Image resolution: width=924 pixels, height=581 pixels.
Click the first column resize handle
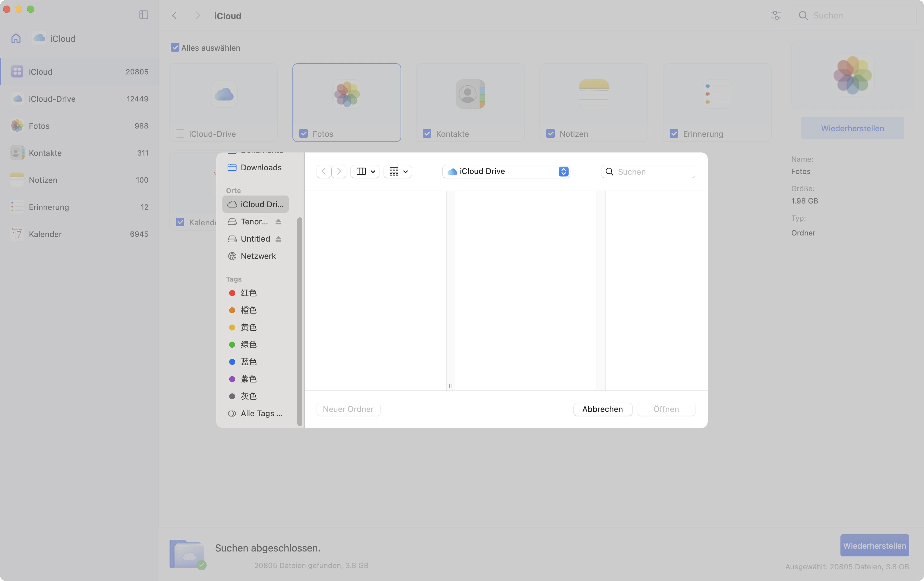451,385
